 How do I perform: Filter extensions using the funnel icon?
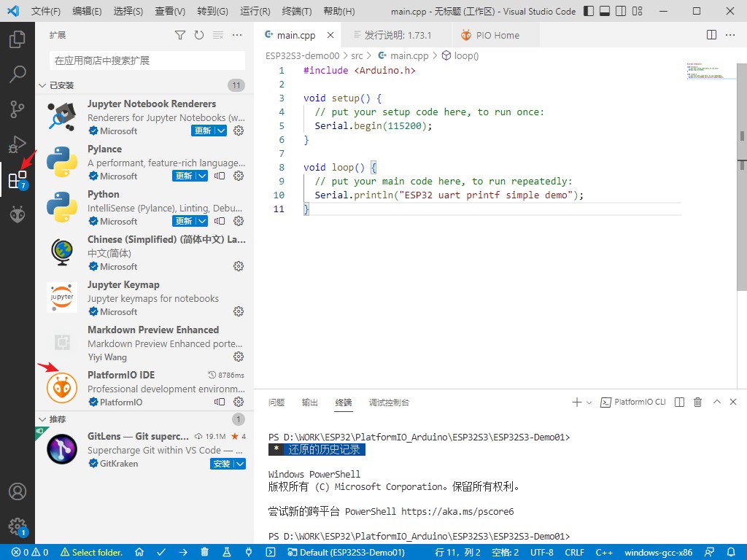[180, 35]
